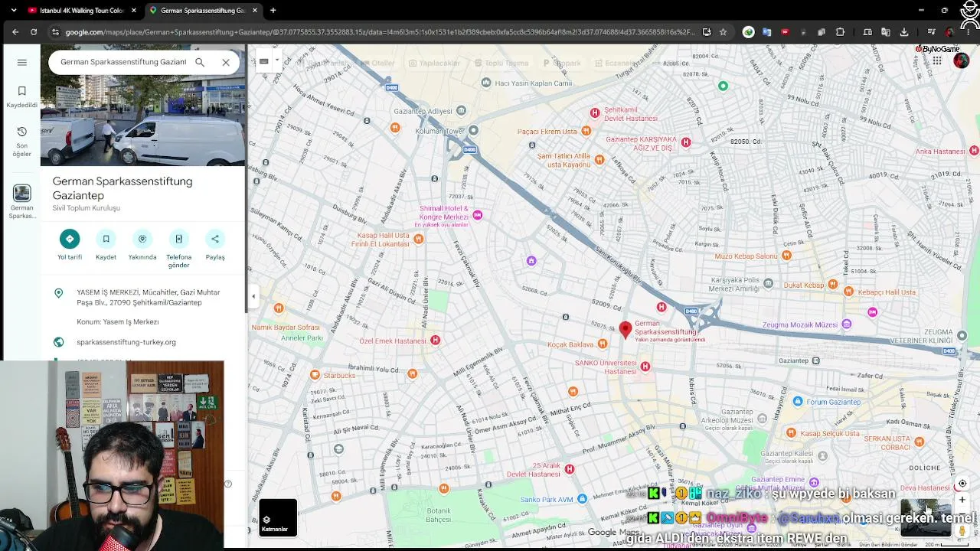This screenshot has width=980, height=551.
Task: Open the browser downloads button
Action: click(x=904, y=32)
